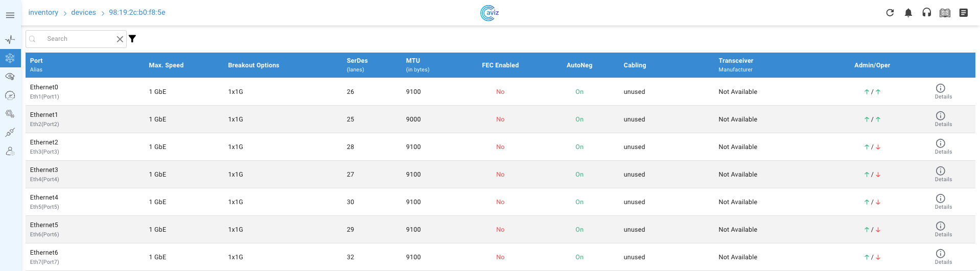Click the gears configuration sidebar icon
The width and height of the screenshot is (980, 271).
10,114
